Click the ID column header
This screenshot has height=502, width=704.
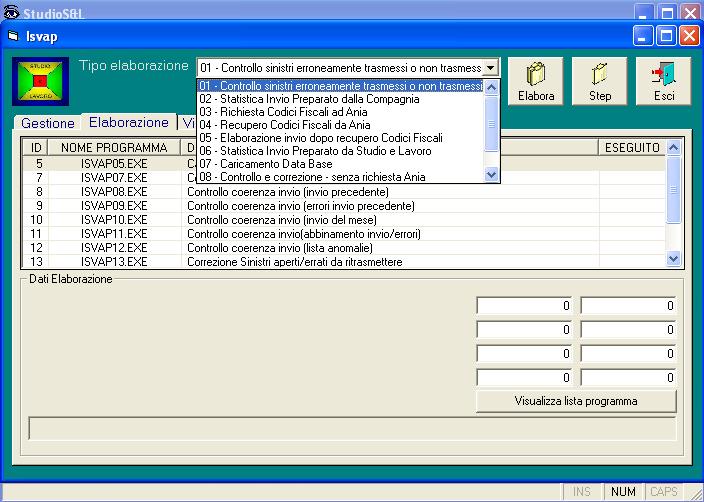[x=35, y=148]
